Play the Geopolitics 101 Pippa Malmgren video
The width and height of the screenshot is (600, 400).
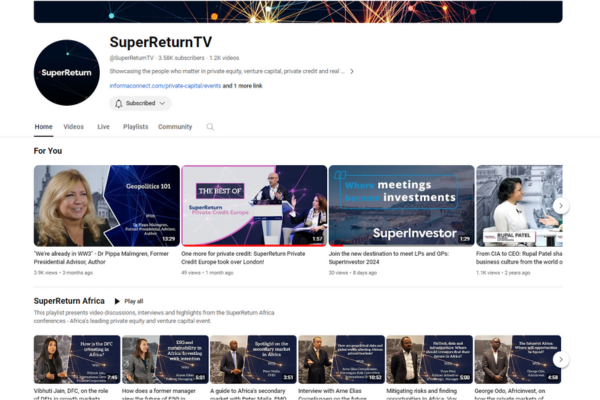tap(106, 206)
